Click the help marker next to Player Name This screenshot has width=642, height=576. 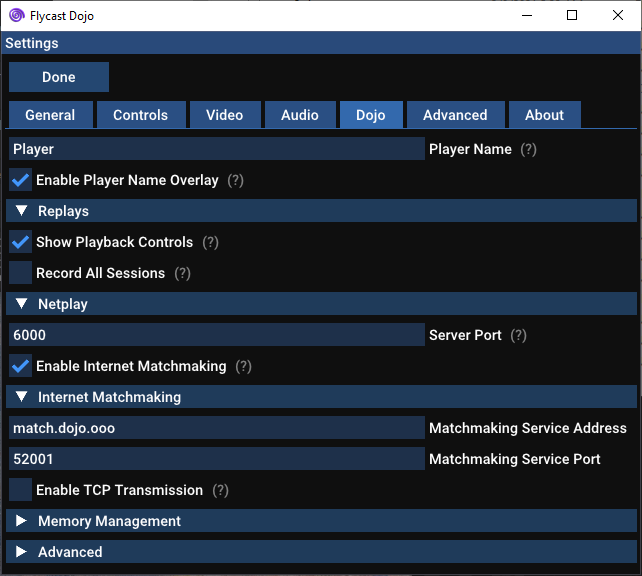point(528,149)
